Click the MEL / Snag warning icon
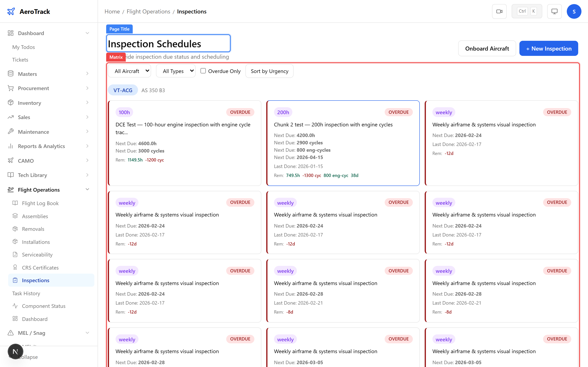This screenshot has width=588, height=367. pos(10,333)
